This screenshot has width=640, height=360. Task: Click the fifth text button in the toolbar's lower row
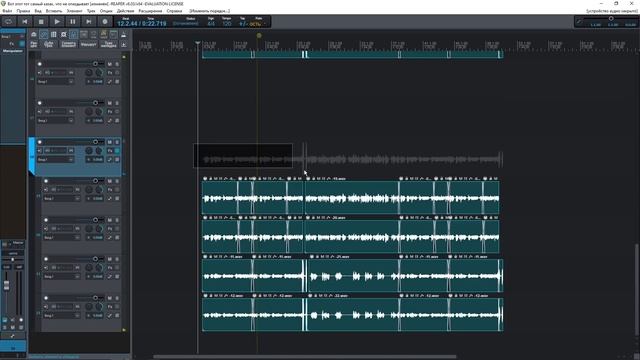point(109,44)
